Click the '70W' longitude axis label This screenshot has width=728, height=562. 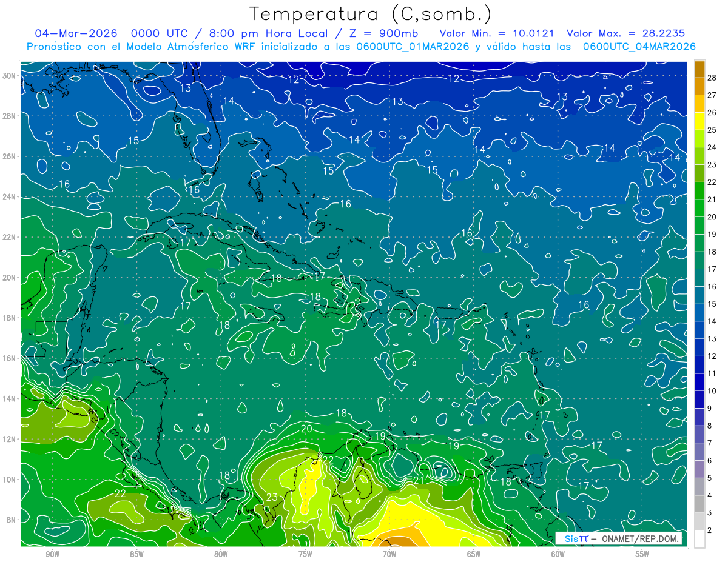pyautogui.click(x=389, y=555)
